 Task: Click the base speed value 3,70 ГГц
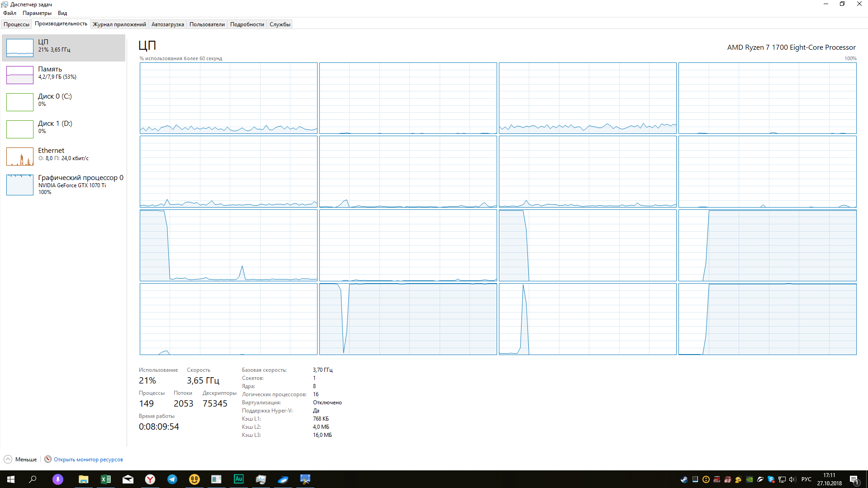click(323, 370)
